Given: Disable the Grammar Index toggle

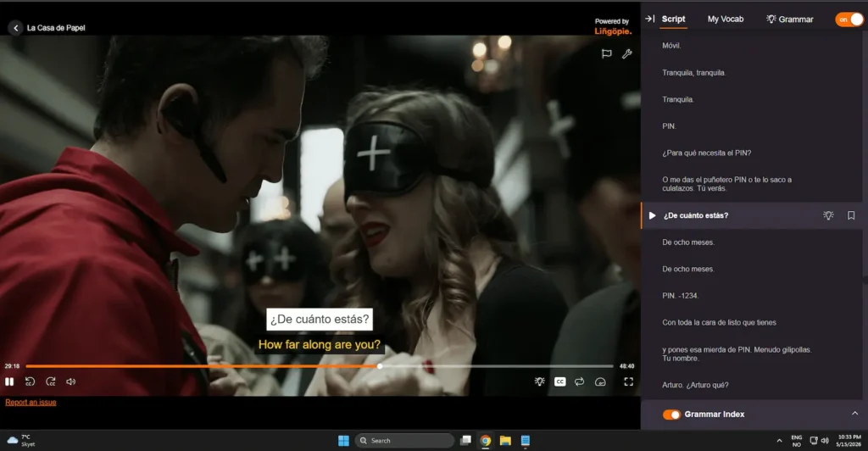Looking at the screenshot, I should tap(671, 415).
